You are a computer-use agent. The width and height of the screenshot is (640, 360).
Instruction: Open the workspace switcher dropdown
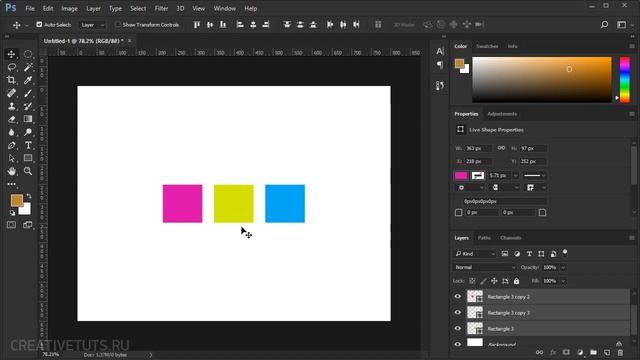(x=624, y=25)
